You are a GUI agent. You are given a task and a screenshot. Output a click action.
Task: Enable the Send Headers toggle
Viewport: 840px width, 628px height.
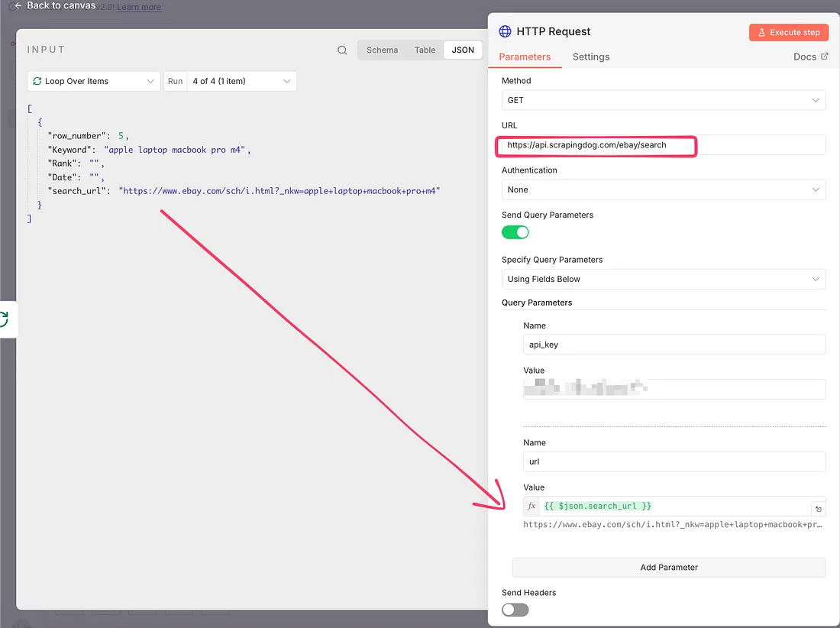click(x=515, y=610)
